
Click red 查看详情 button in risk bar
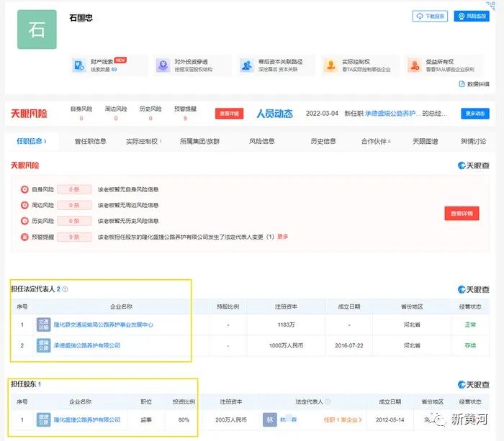pyautogui.click(x=229, y=114)
